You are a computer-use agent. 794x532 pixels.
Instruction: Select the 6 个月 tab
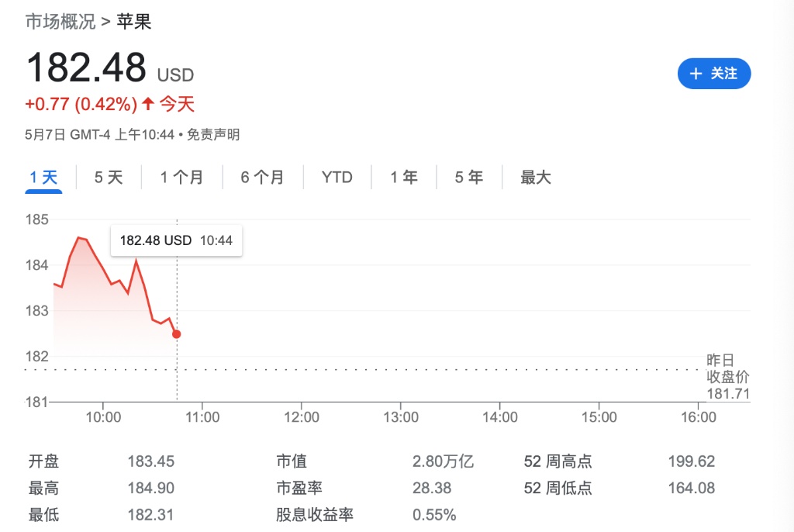pyautogui.click(x=262, y=178)
